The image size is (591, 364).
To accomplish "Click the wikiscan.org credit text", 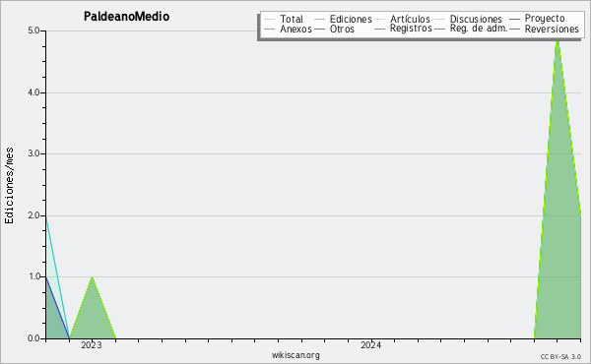I will (x=295, y=355).
